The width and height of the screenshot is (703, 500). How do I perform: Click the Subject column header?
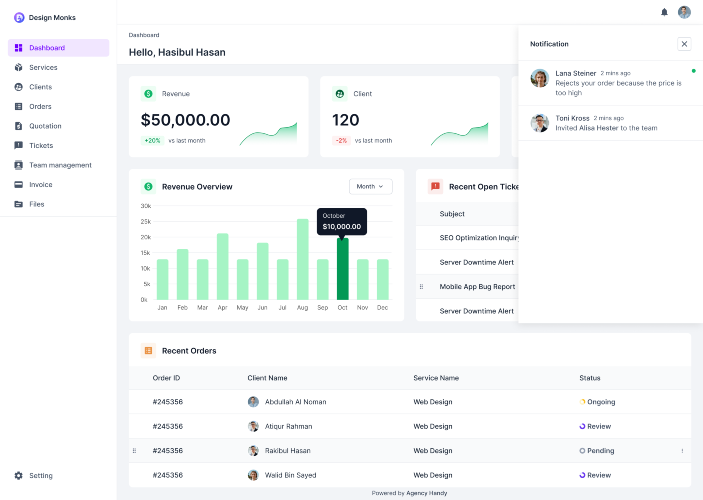click(x=452, y=214)
